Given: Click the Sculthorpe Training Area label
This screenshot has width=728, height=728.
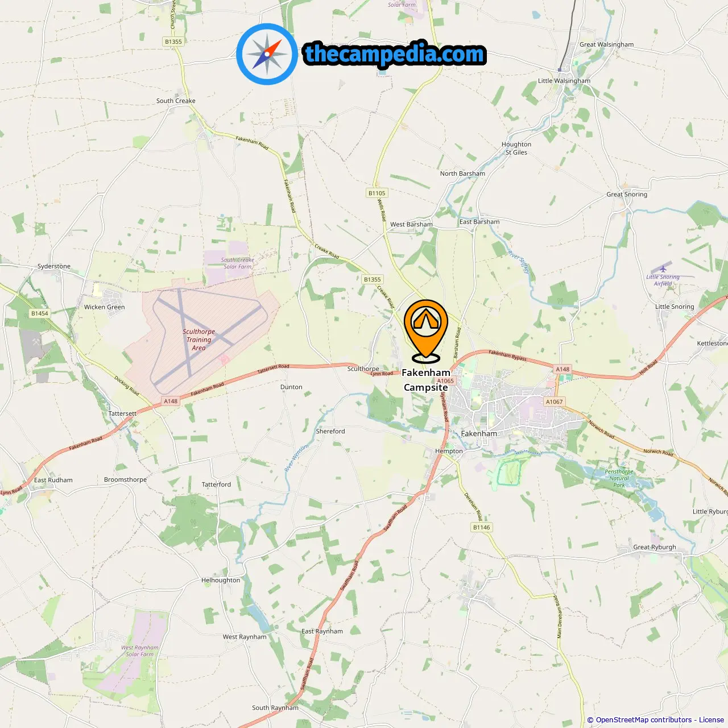Looking at the screenshot, I should point(198,340).
